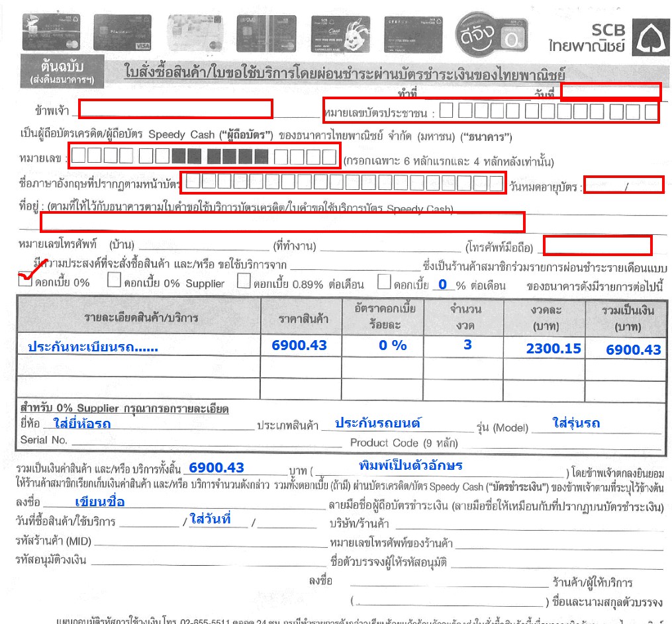
Task: Click the first หมายเลขบัตรประชาชน digit box
Action: 446,111
